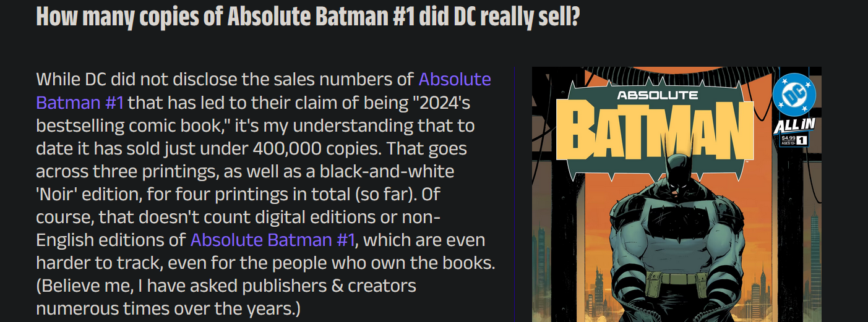
Task: Open the Absolute Batman comic cover image
Action: pos(676,194)
